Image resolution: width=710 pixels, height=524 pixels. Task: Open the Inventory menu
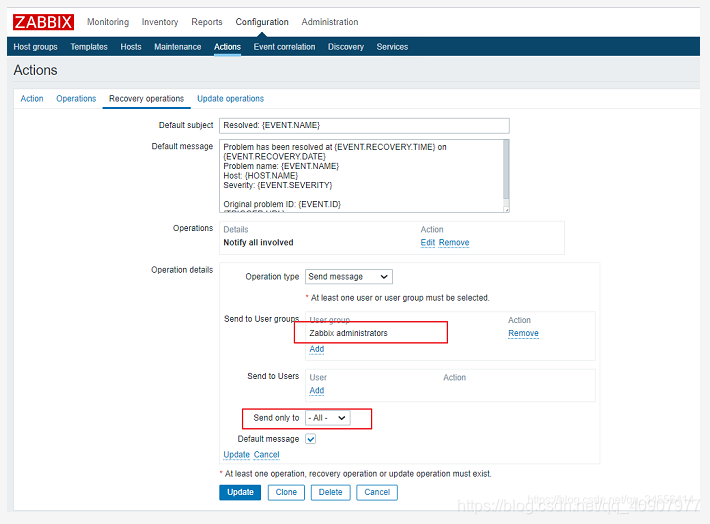[160, 22]
